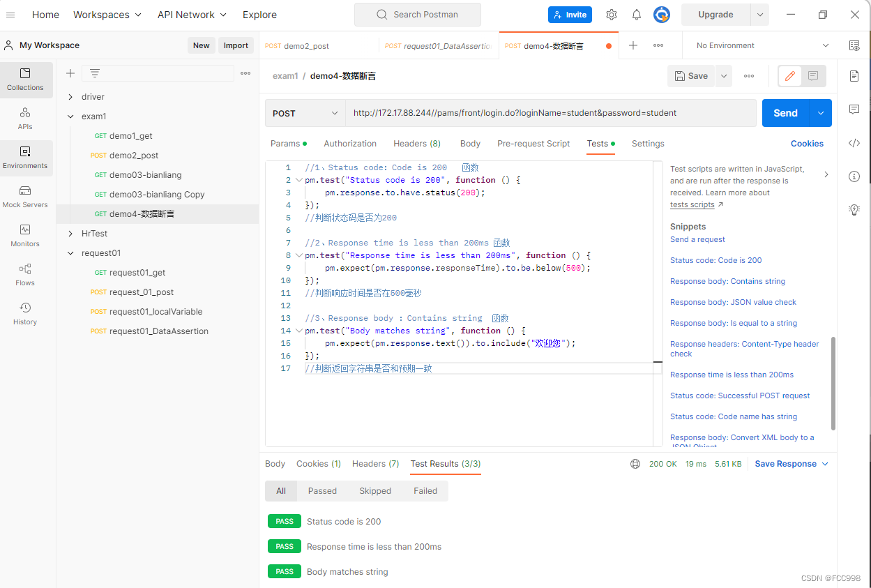Show only Skipped test results
This screenshot has height=588, width=871.
tap(375, 491)
